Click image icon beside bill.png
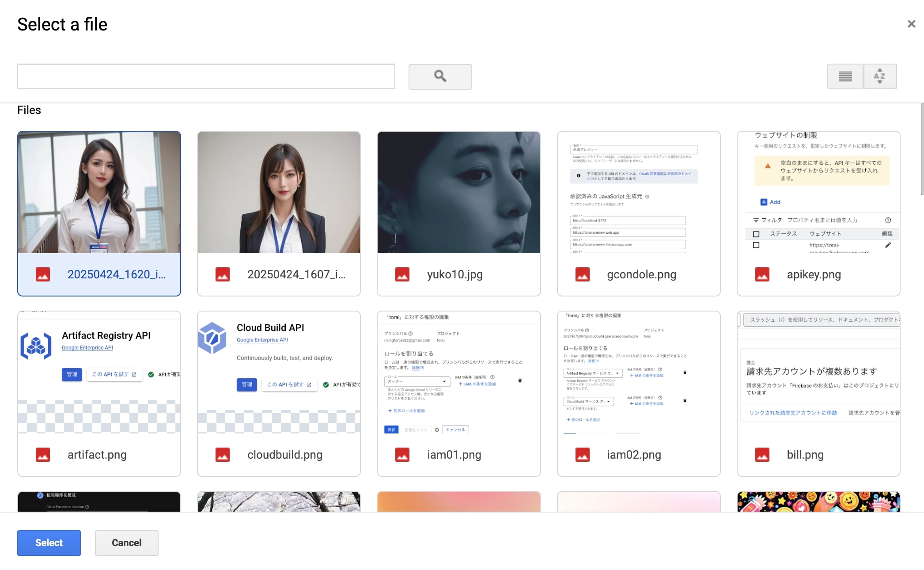 [762, 455]
